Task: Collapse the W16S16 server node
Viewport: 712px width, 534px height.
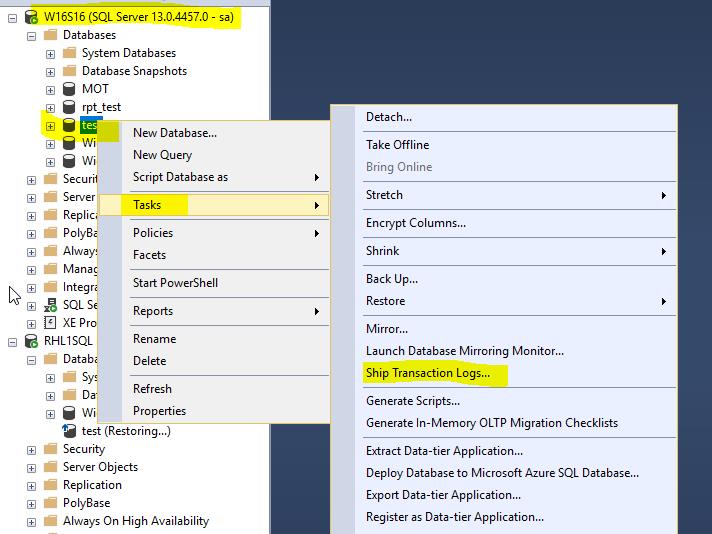Action: (x=13, y=18)
